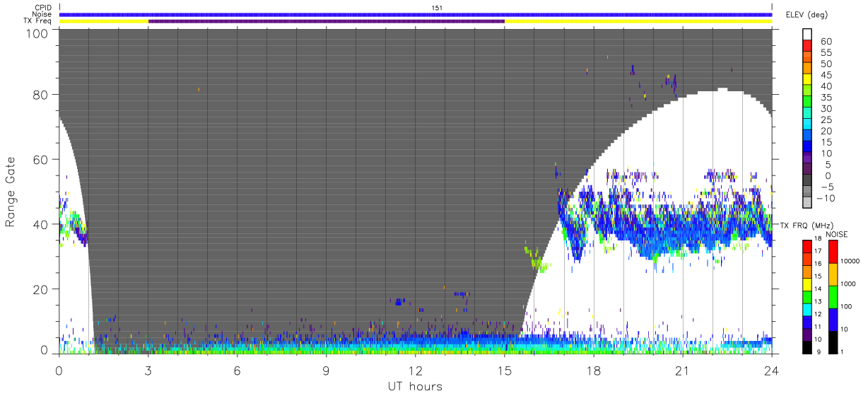Click the Noise row label

click(42, 14)
